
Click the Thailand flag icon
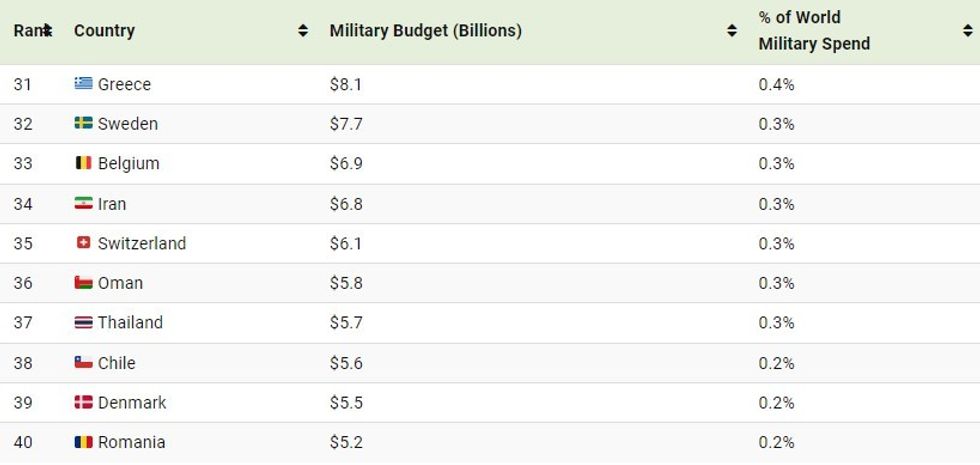pyautogui.click(x=83, y=322)
